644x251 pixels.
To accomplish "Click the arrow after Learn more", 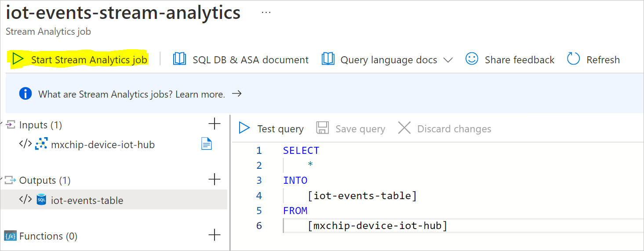I will 237,94.
